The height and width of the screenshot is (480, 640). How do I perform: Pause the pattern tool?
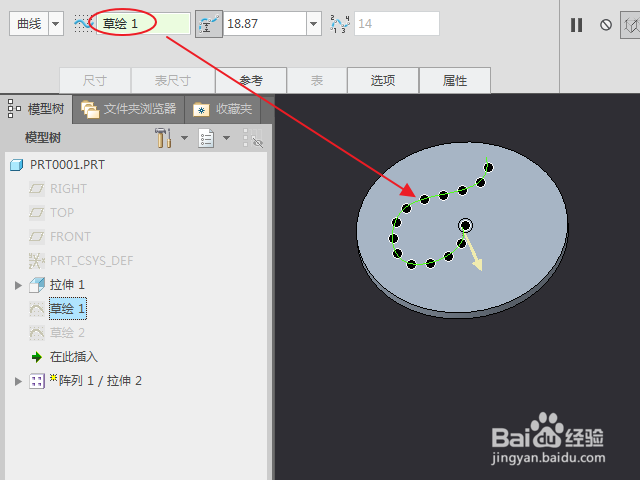click(x=576, y=25)
